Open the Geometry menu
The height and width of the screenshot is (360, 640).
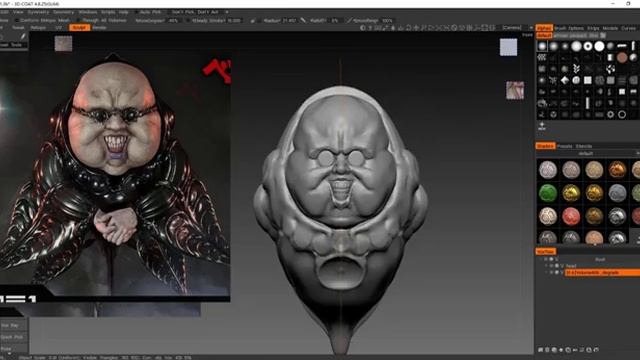(63, 12)
